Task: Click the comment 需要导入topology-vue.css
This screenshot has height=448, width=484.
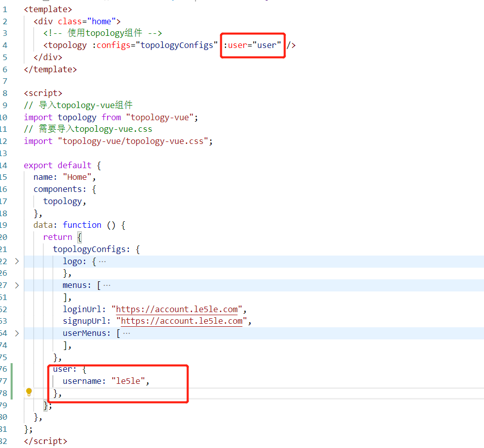Action: pos(88,129)
